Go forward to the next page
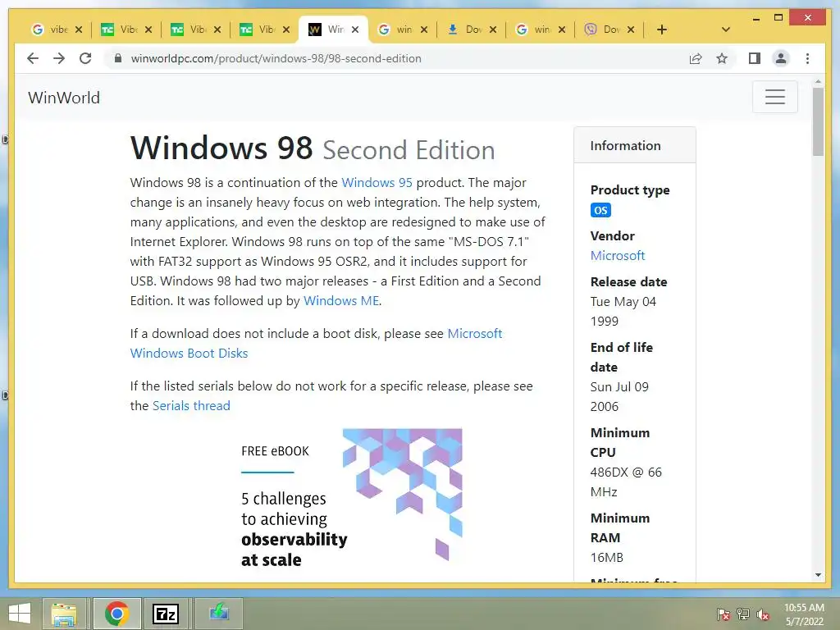The width and height of the screenshot is (840, 630). click(59, 58)
